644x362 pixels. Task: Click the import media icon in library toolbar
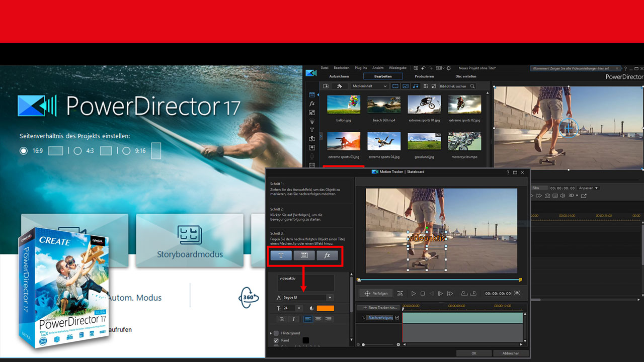(x=326, y=86)
